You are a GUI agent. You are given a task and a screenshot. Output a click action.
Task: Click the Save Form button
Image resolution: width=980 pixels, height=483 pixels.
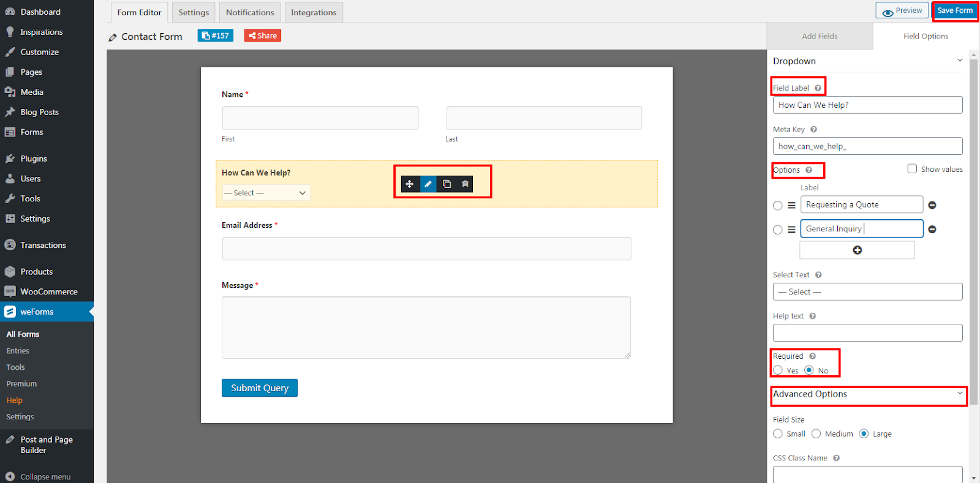(955, 10)
